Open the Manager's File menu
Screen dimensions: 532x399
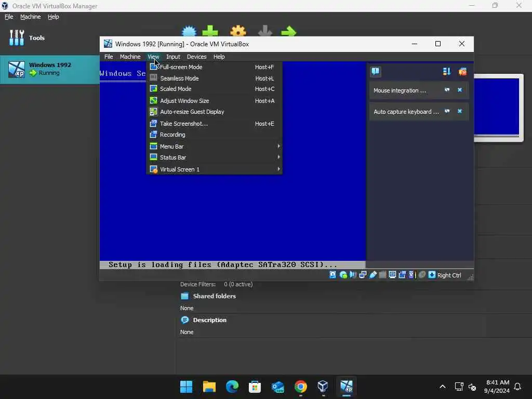[x=9, y=17]
